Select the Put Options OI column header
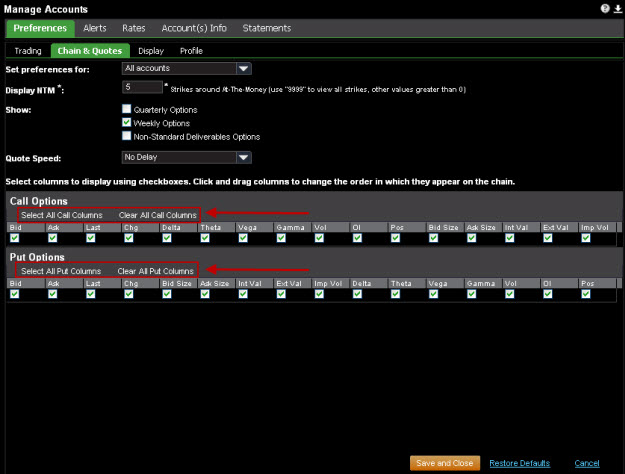 [x=559, y=283]
